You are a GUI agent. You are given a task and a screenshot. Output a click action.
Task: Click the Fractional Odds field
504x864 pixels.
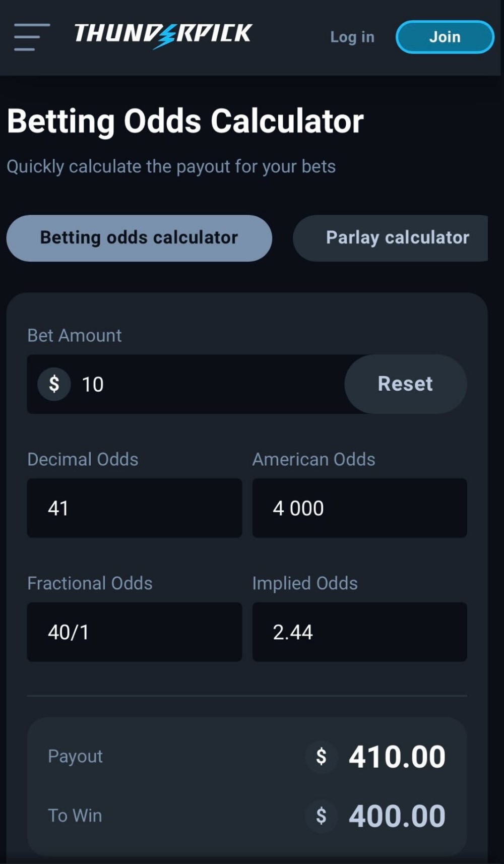click(x=134, y=632)
